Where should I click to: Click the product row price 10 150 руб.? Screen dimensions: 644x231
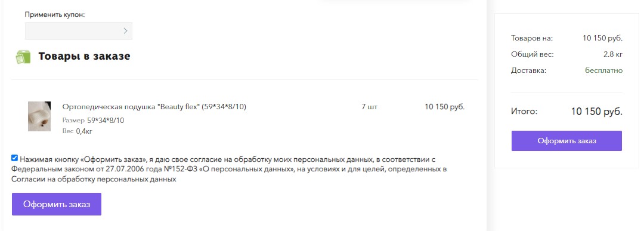tap(445, 107)
